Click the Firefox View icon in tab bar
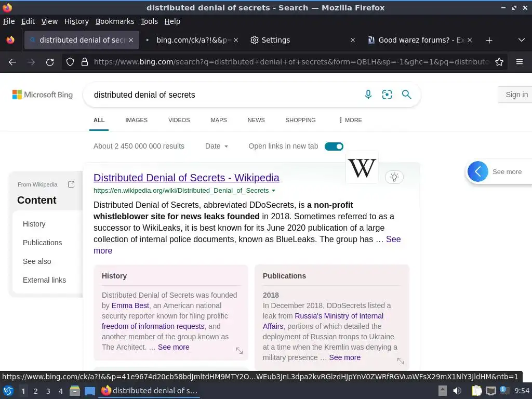The height and width of the screenshot is (399, 532). point(10,40)
